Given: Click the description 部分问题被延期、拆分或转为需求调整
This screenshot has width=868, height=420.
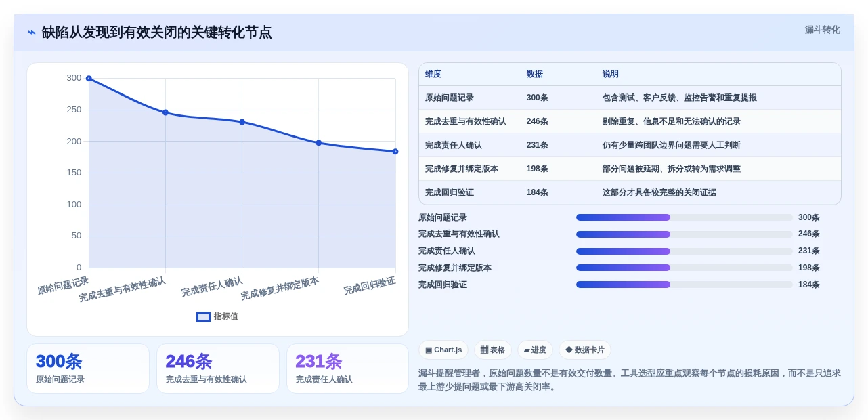Looking at the screenshot, I should (672, 169).
